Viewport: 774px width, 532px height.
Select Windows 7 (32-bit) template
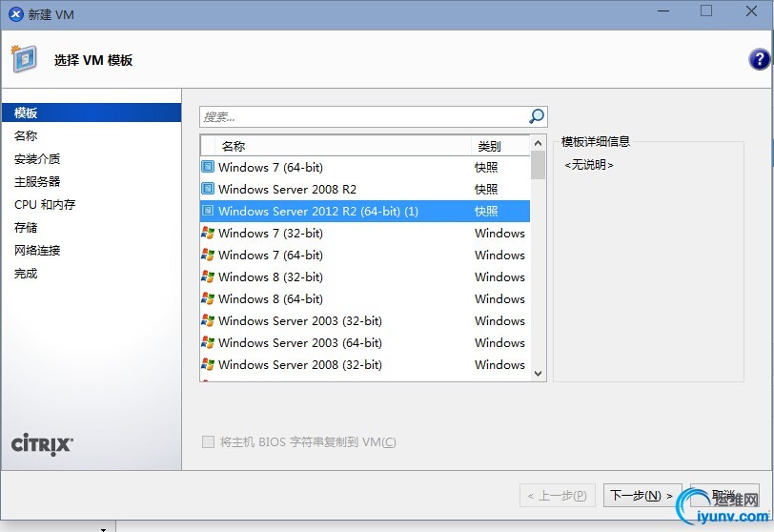tap(271, 233)
